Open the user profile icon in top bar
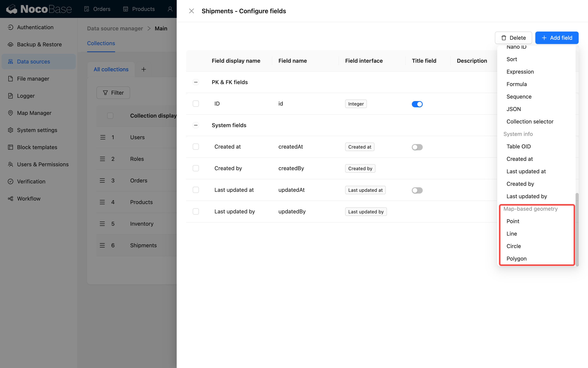 point(170,9)
